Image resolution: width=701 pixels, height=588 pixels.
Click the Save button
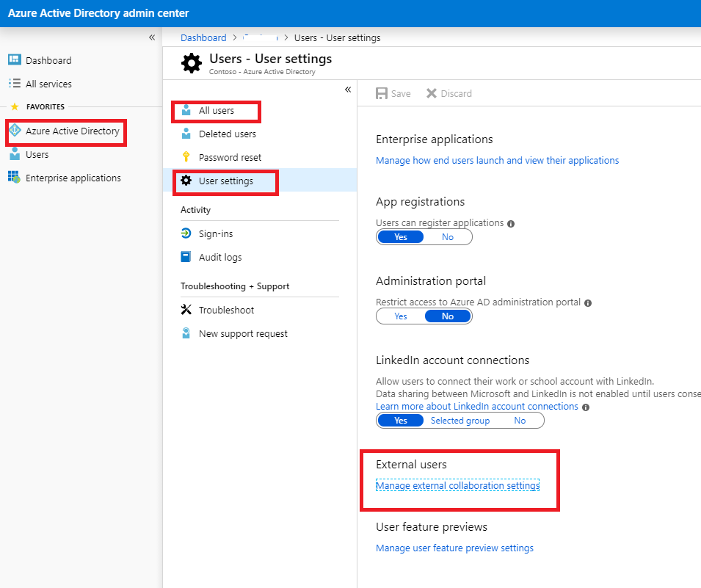393,93
